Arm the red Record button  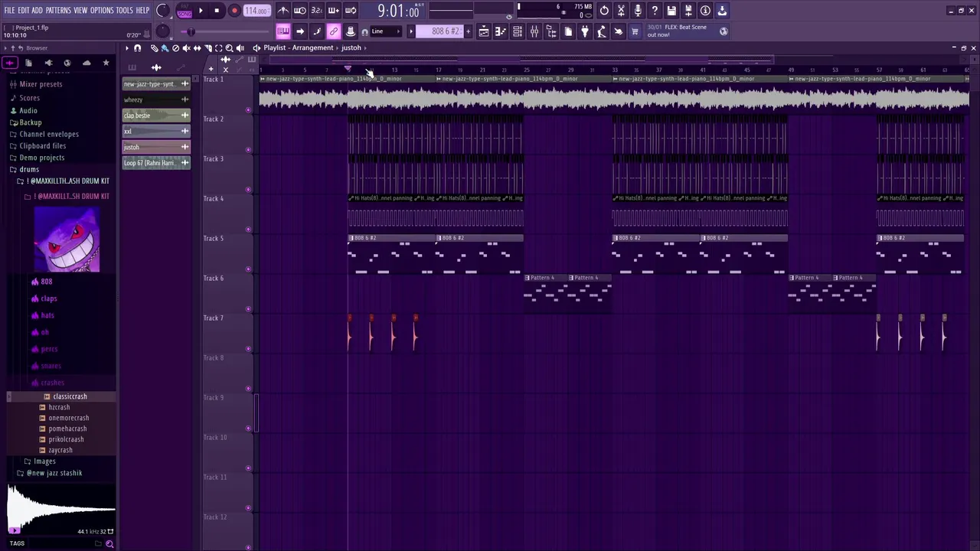pos(234,11)
